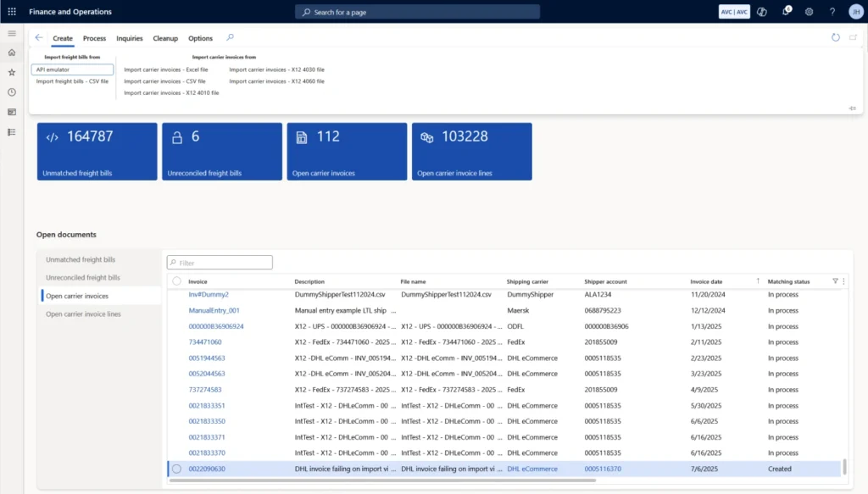This screenshot has width=868, height=494.
Task: Open Copilot from the top navigation bar
Action: coord(761,12)
